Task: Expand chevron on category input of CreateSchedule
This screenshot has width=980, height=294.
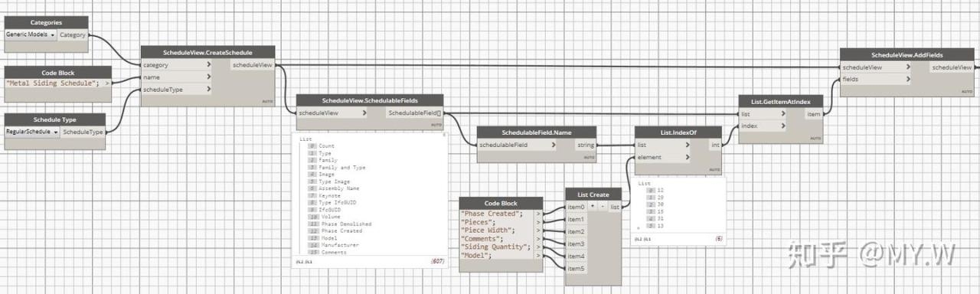Action: coord(209,65)
